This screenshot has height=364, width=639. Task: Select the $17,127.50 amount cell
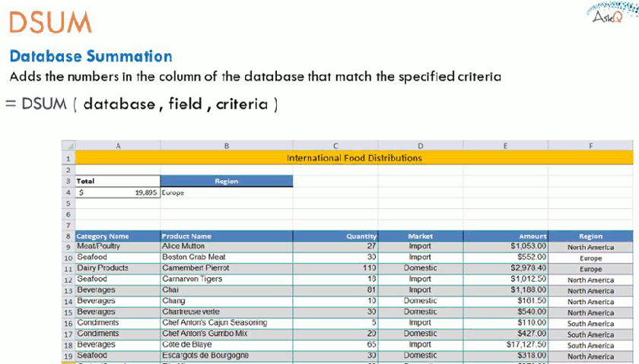(x=505, y=345)
